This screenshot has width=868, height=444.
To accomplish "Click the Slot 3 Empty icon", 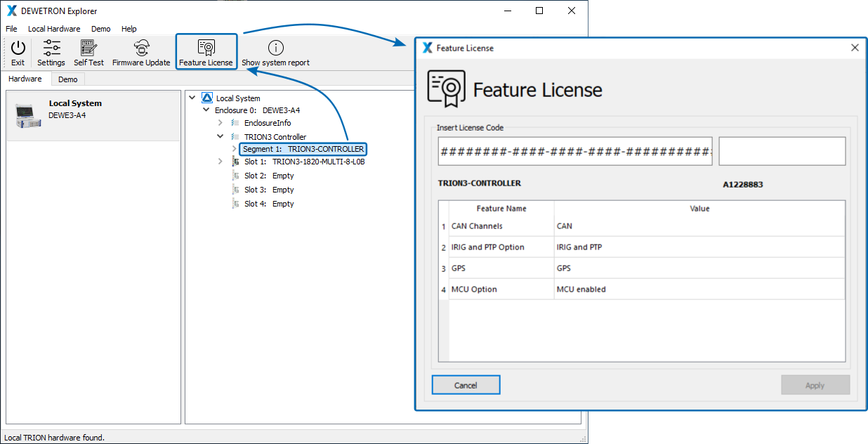I will [236, 190].
